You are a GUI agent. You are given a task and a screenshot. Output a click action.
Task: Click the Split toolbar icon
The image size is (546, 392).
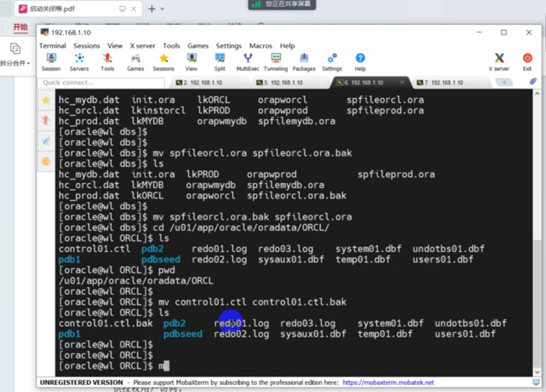220,62
